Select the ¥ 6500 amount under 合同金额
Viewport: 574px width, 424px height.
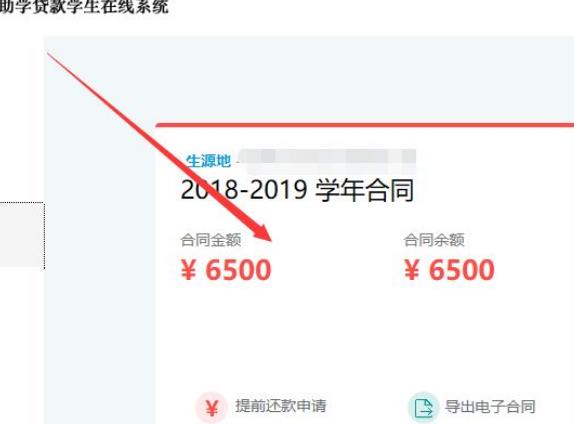[x=226, y=269]
